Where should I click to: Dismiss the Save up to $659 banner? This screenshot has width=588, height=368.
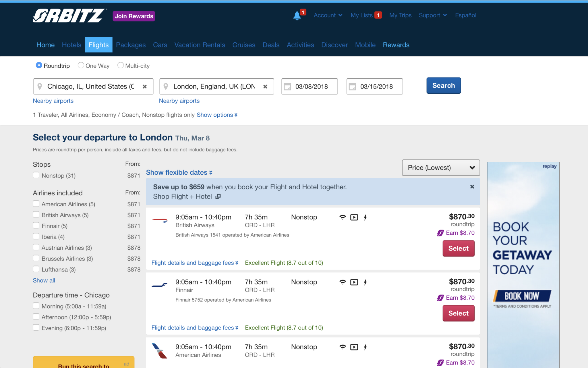(472, 187)
